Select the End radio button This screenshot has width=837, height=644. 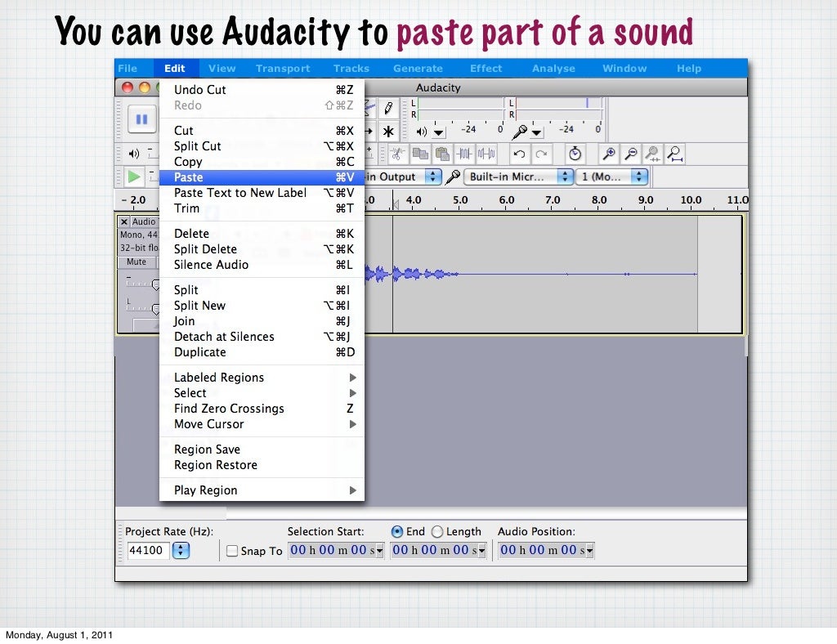397,531
